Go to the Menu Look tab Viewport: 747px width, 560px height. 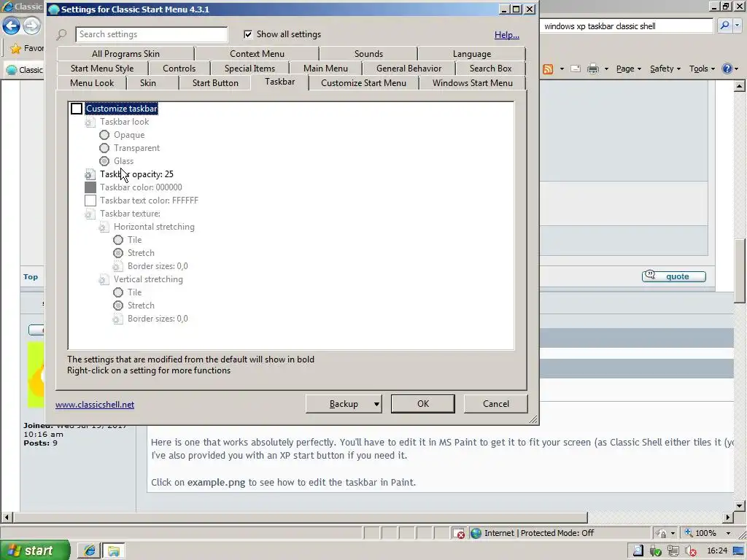(x=92, y=83)
